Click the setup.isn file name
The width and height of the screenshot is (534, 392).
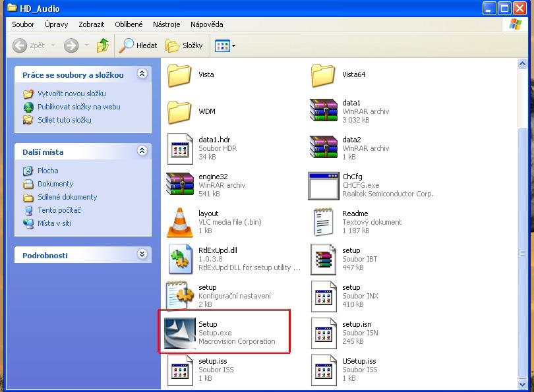[357, 324]
